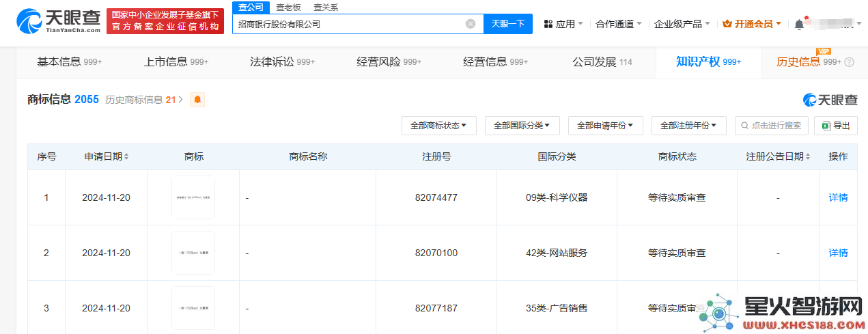868x334 pixels.
Task: Sort by 注册公告日期 column arrows
Action: click(x=809, y=157)
